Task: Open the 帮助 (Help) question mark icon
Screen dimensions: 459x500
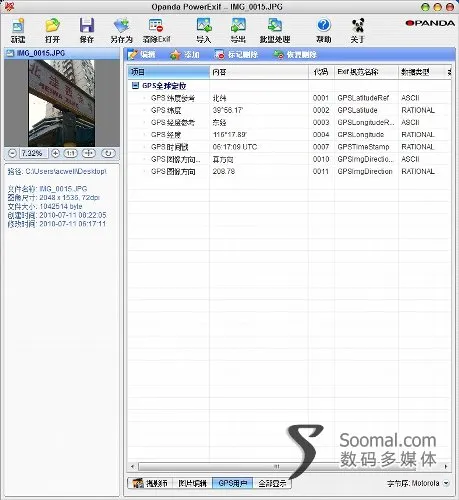Action: point(324,30)
